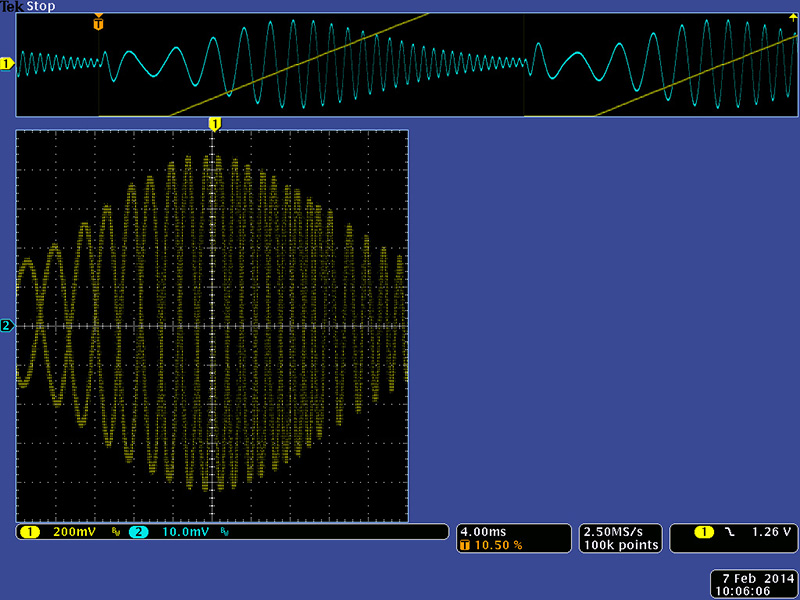Click the Tek logo in the corner

coord(12,7)
